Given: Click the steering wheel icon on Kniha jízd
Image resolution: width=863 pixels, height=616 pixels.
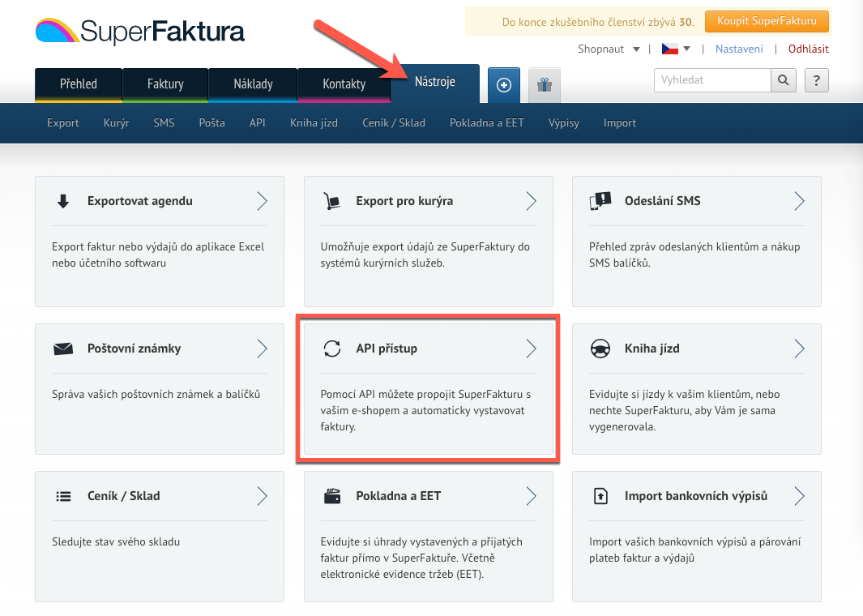Looking at the screenshot, I should (x=600, y=349).
